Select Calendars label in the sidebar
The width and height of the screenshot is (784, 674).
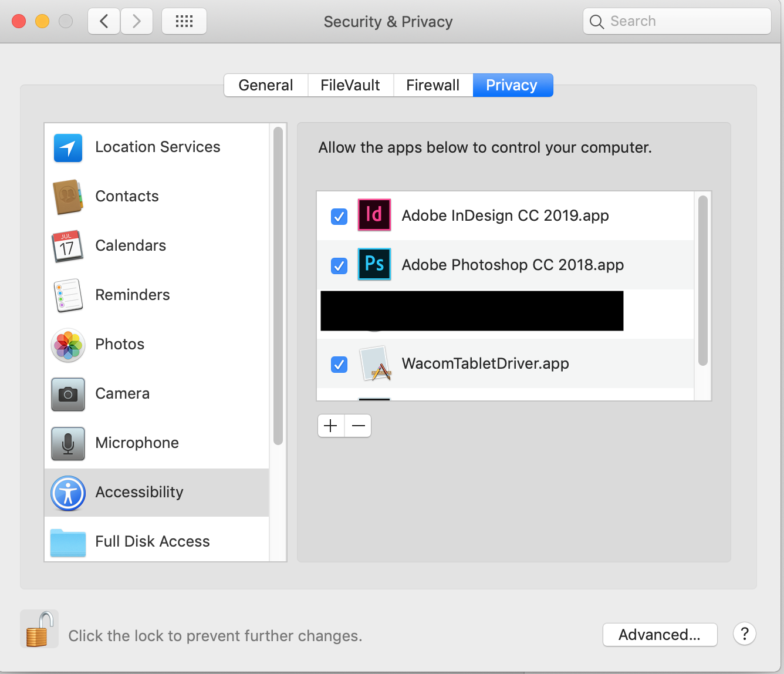(x=131, y=245)
